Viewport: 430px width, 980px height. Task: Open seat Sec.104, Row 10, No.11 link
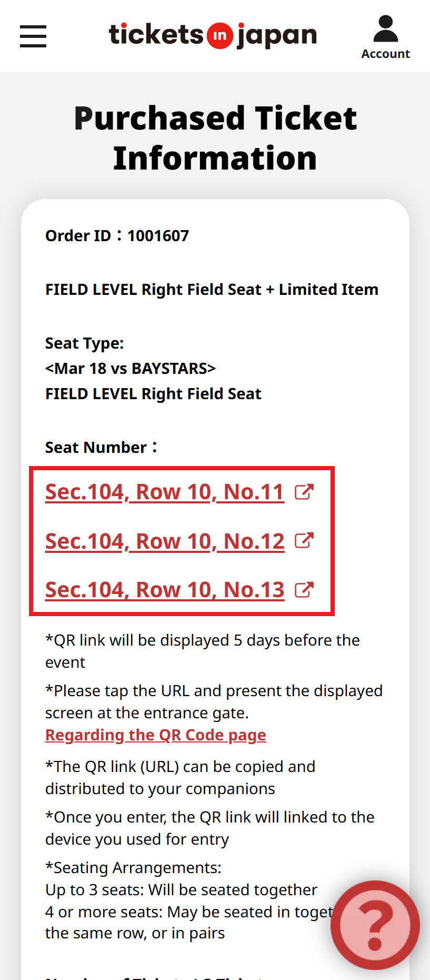coord(164,492)
